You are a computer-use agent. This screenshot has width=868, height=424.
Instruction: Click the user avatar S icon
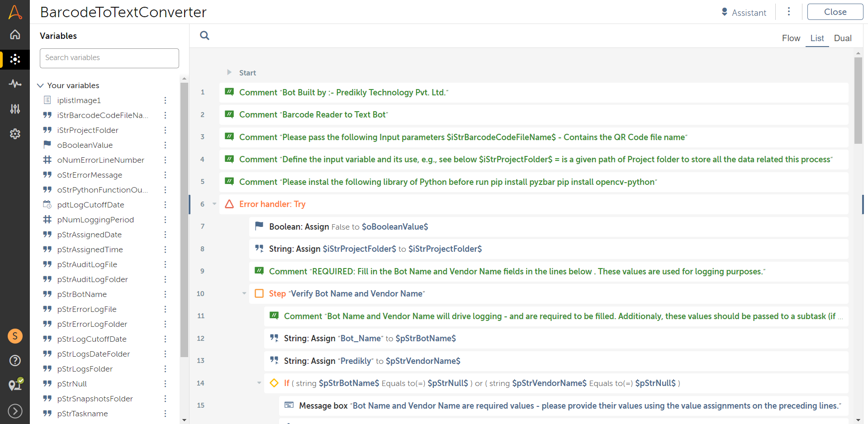pos(15,336)
